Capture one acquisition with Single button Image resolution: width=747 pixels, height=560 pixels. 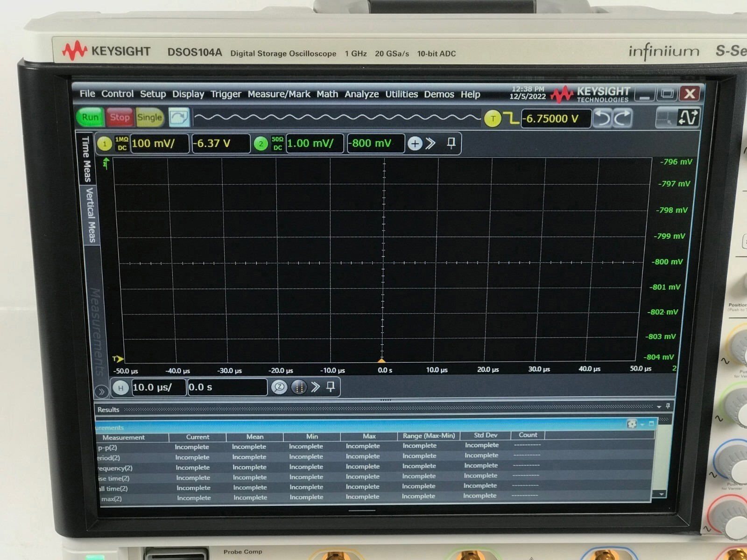tap(149, 117)
